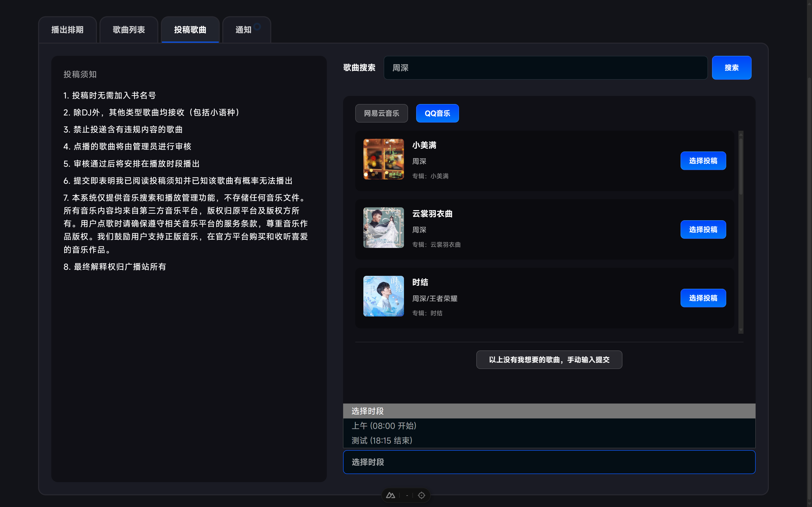This screenshot has height=507, width=812.
Task: Click the song title 时结
Action: [420, 282]
